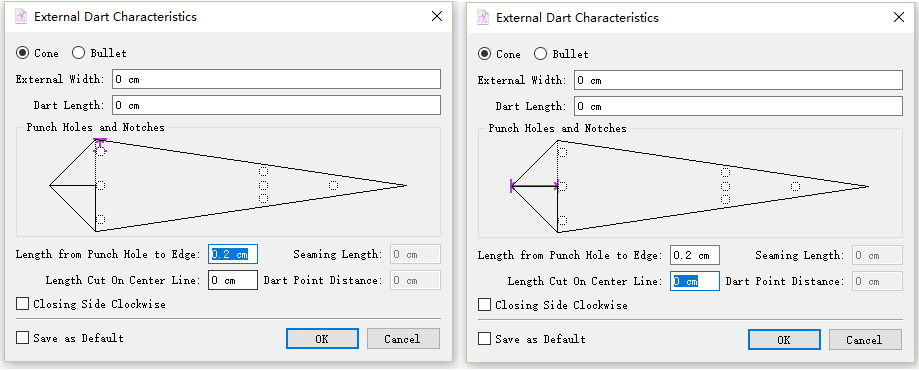The width and height of the screenshot is (919, 370).
Task: Click External Width field in right dialog
Action: point(738,80)
